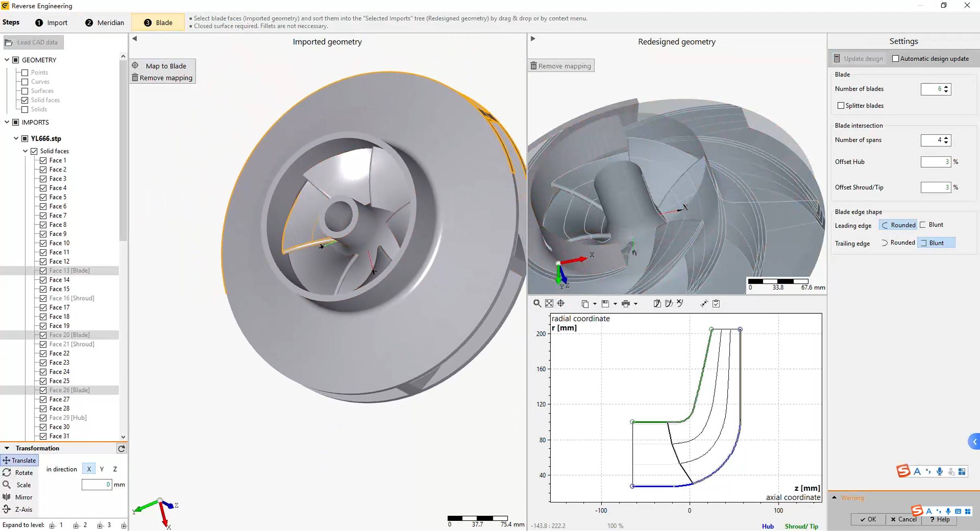Decrease the Number of spans stepper

click(946, 143)
